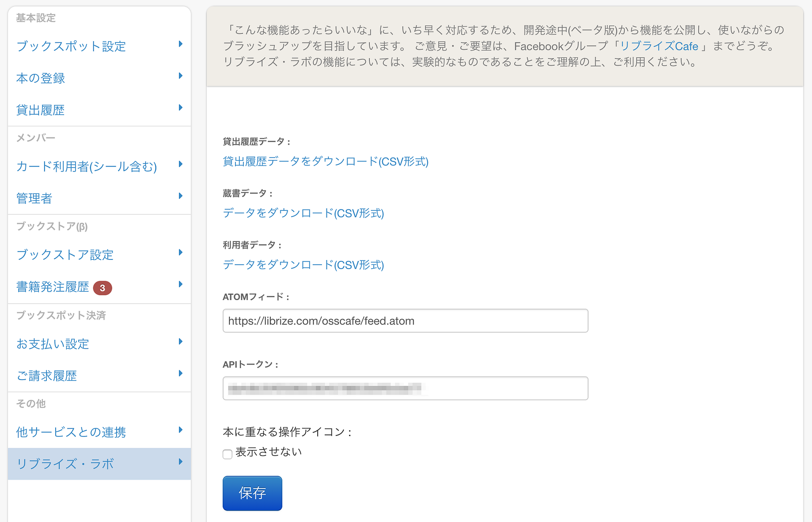Click the ブックスポット決済 section header
This screenshot has height=522, width=812.
click(x=61, y=315)
